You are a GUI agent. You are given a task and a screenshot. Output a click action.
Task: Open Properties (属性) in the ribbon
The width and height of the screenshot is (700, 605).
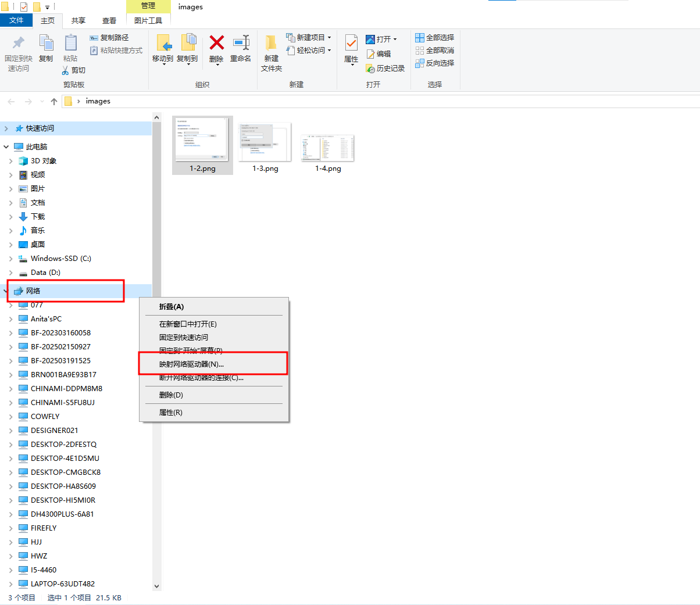pyautogui.click(x=351, y=44)
